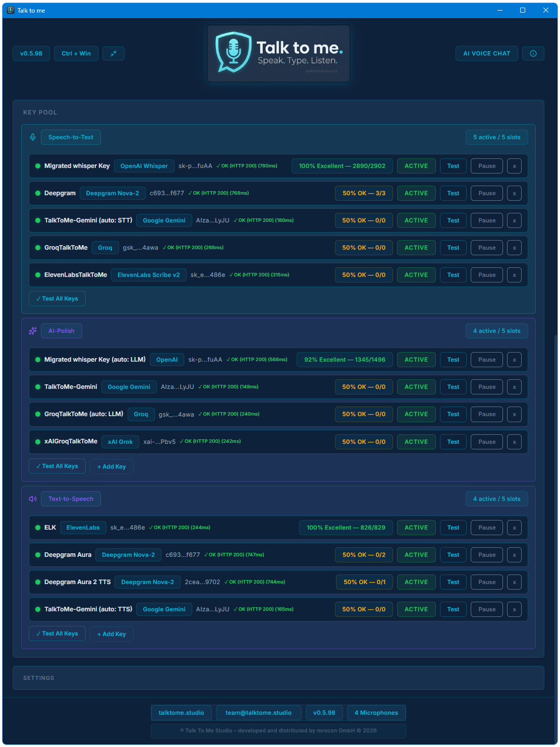Click the OpenAI Whisper provider tag
Screen dimensions: 560x747
click(x=144, y=166)
